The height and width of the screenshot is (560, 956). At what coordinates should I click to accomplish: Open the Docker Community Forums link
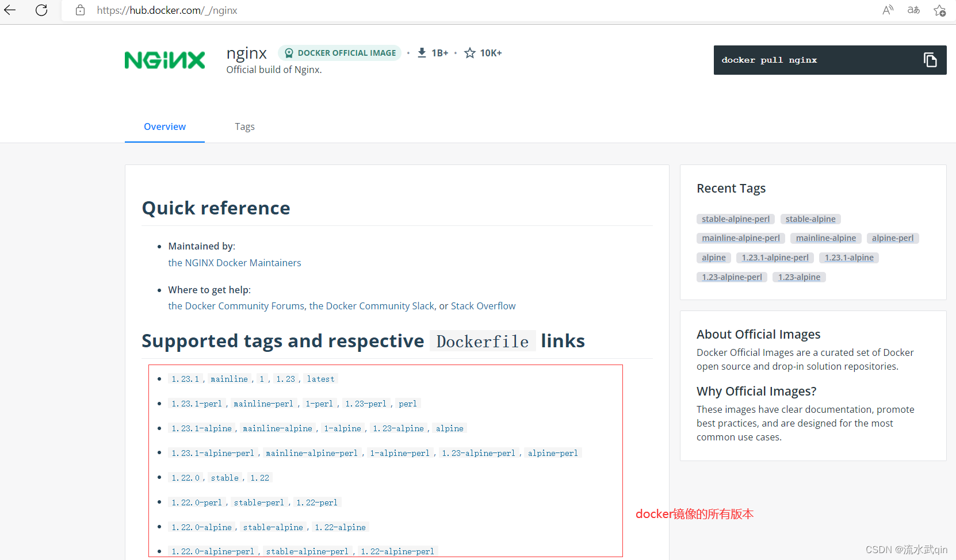236,306
